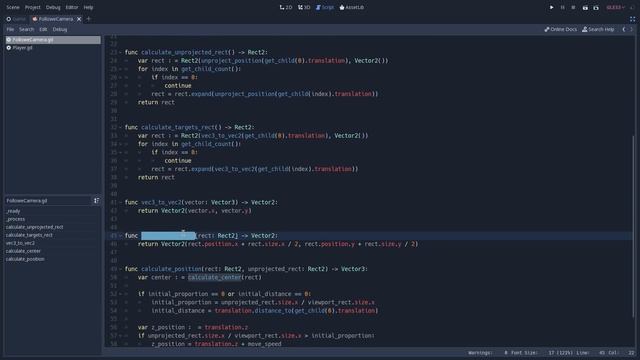
Task: Fold the calculate_targets_rect function
Action: (x=120, y=127)
